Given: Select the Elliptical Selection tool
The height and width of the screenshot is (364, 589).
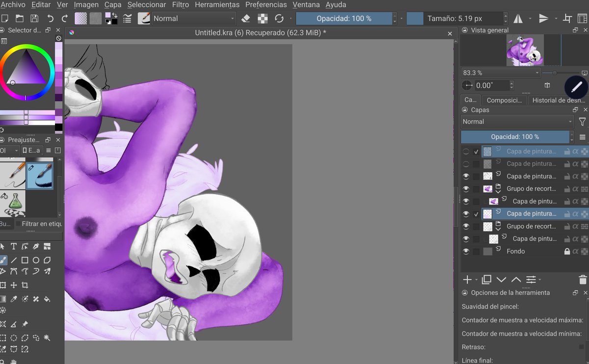Looking at the screenshot, I should [14, 338].
